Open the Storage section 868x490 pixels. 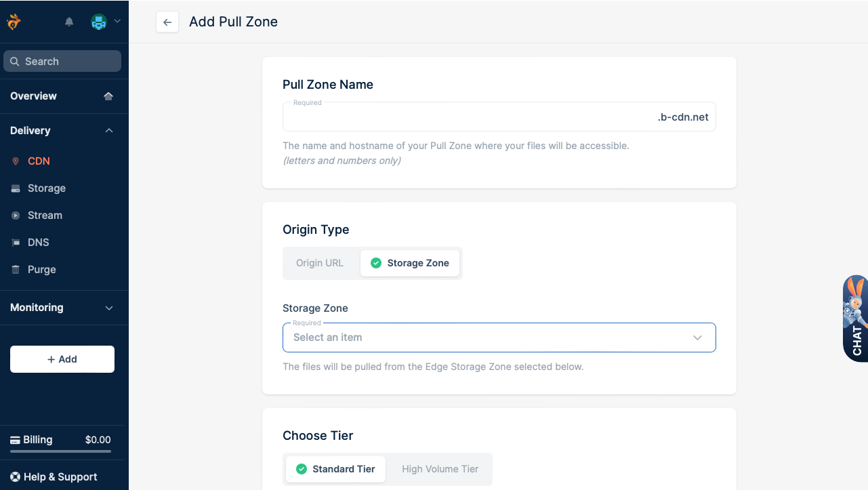click(46, 188)
